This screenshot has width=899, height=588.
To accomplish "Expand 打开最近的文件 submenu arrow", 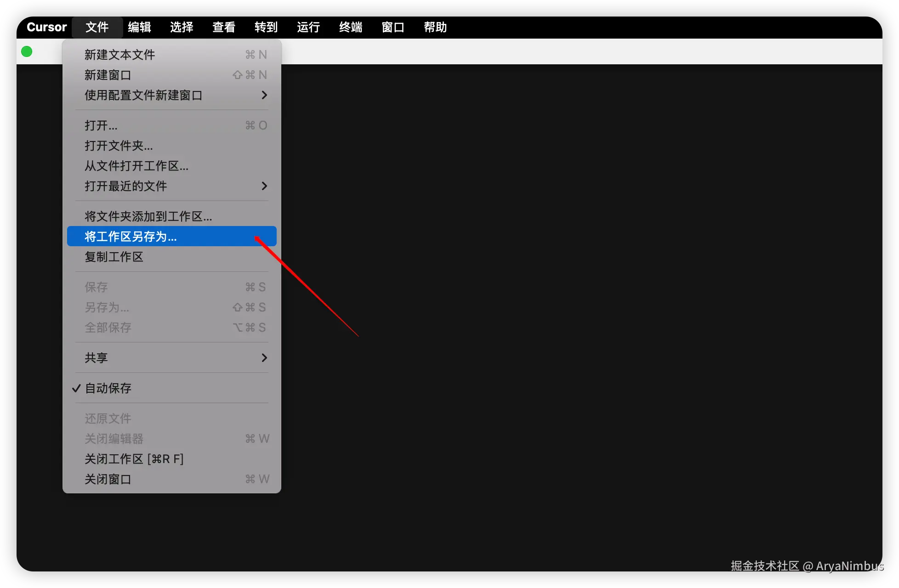I will pos(264,186).
